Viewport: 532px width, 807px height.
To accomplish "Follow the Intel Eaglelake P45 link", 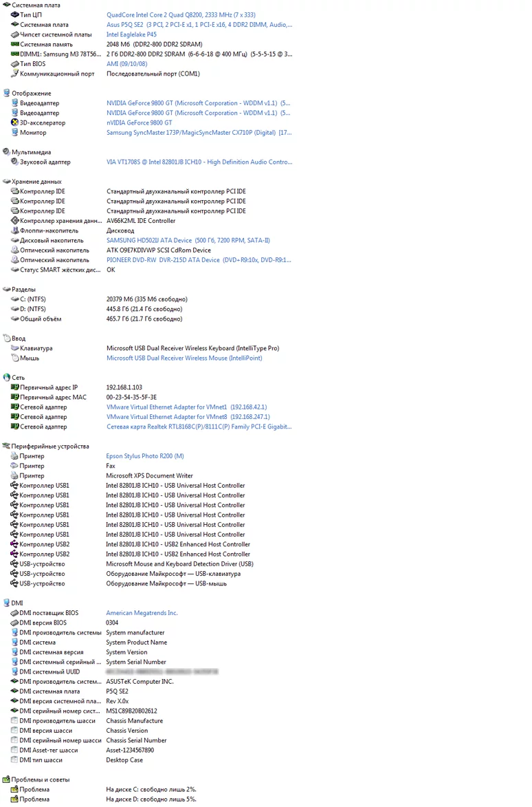I will 131,34.
